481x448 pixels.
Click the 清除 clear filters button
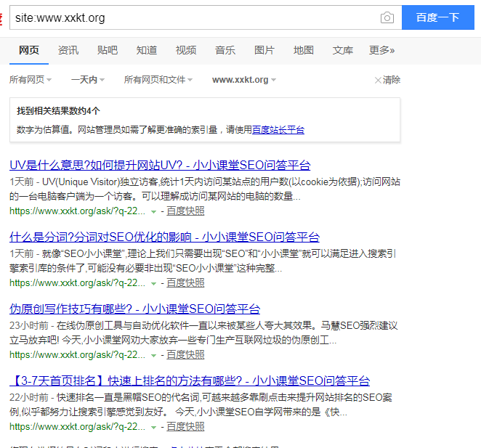tap(387, 80)
